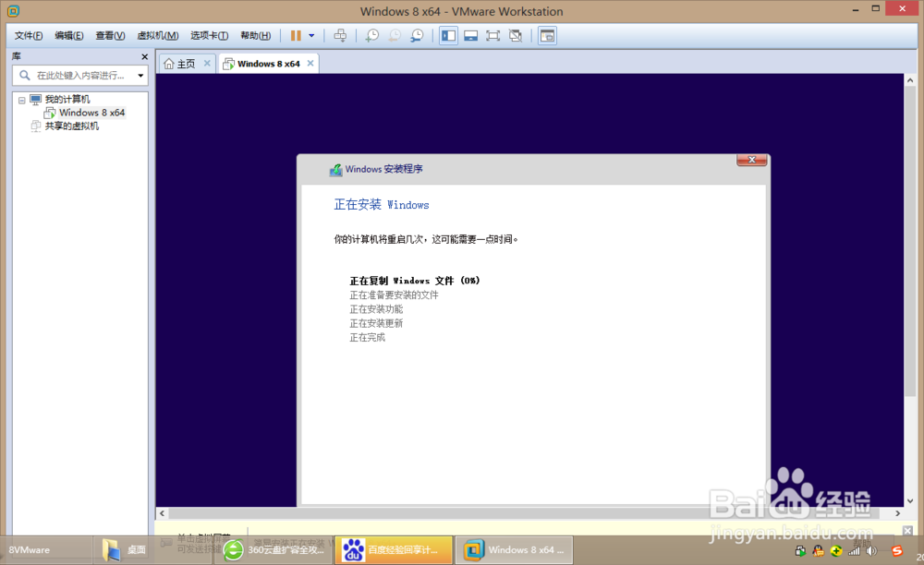Viewport: 924px width, 565px height.
Task: Click the VMware Workstation title bar icon
Action: (13, 10)
